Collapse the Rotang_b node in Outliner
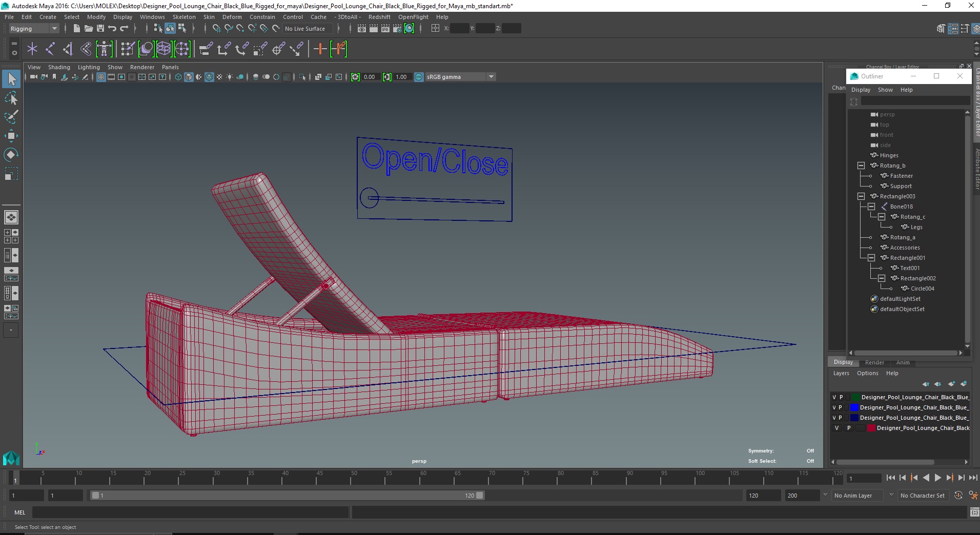 tap(861, 166)
